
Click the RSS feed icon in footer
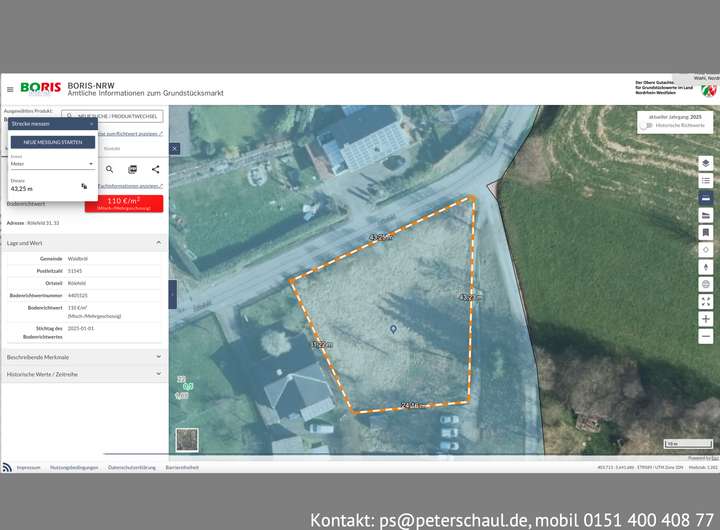pyautogui.click(x=7, y=467)
